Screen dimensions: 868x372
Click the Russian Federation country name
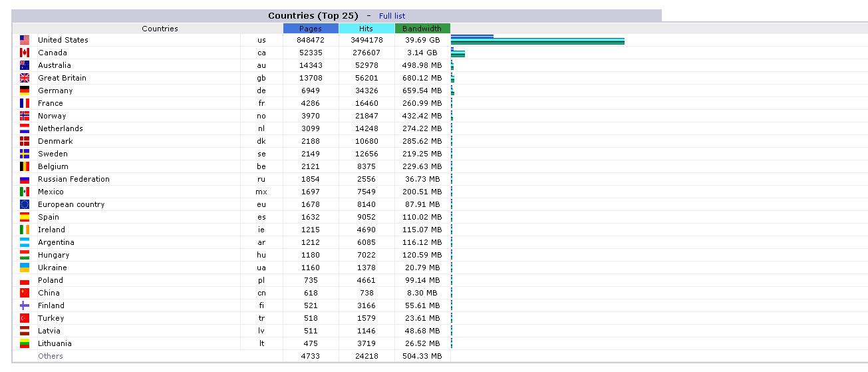click(x=74, y=179)
